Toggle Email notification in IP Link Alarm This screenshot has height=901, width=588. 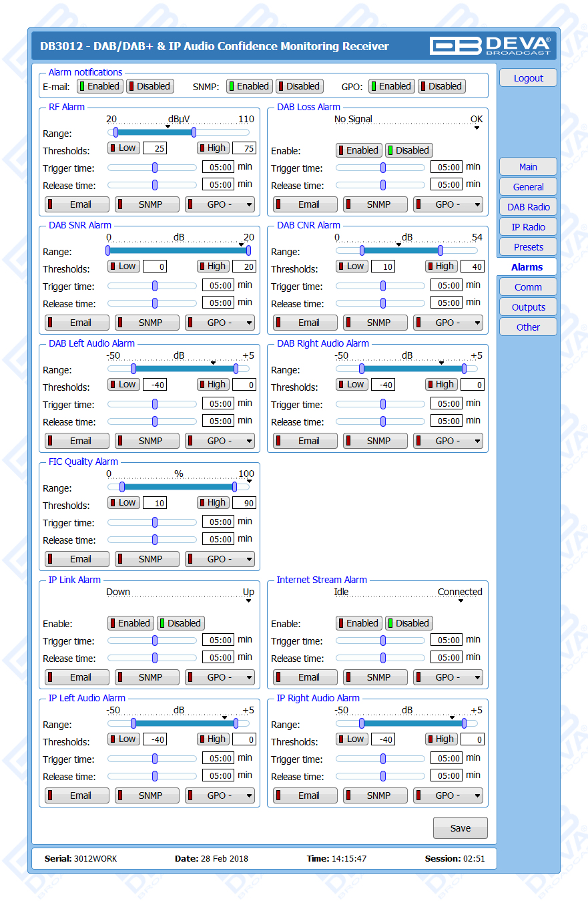coord(77,677)
